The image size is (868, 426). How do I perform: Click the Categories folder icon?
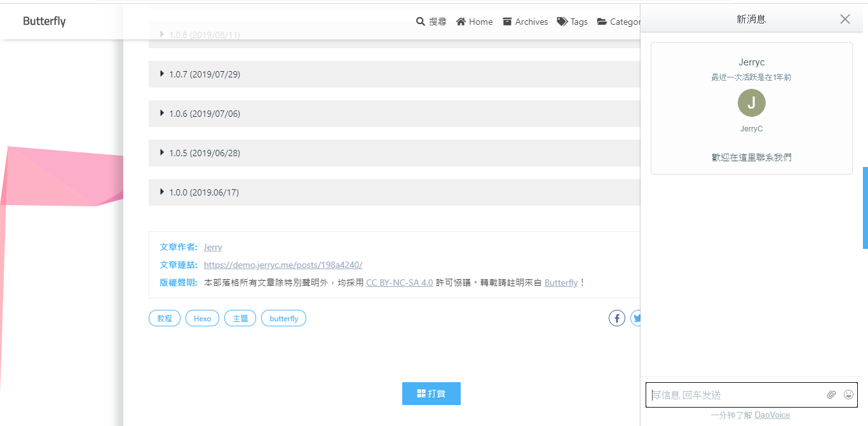(x=602, y=22)
